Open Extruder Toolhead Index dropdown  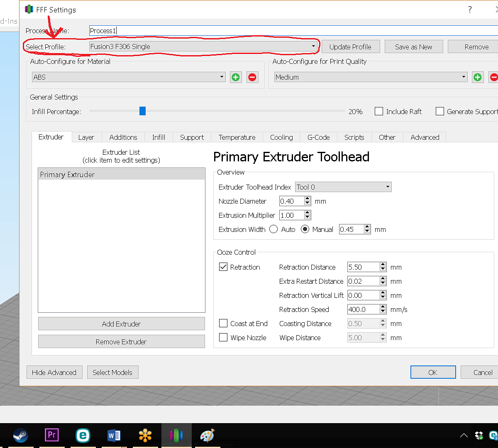coord(343,187)
